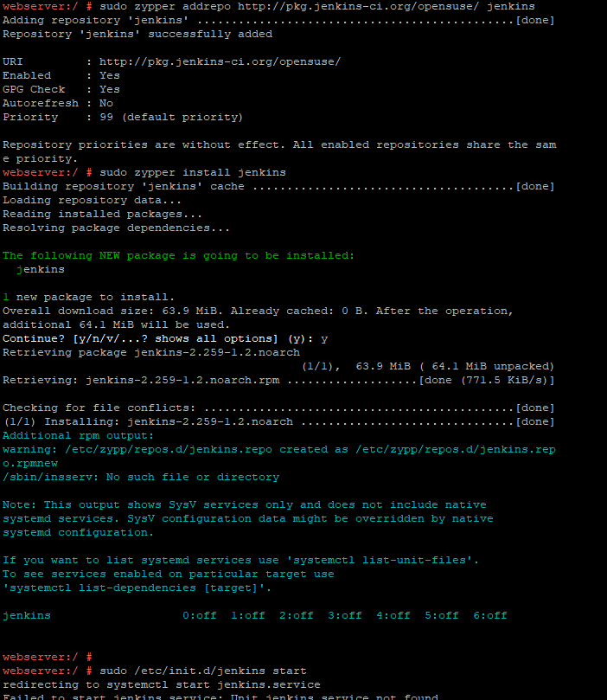
Task: Click the 'Priority : 99 (default priority)' row
Action: (x=123, y=117)
